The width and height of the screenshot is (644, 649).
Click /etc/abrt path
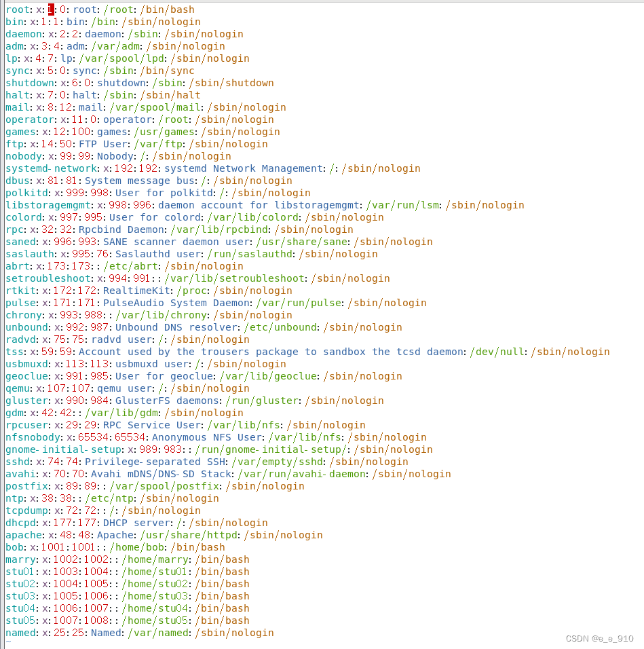click(131, 266)
